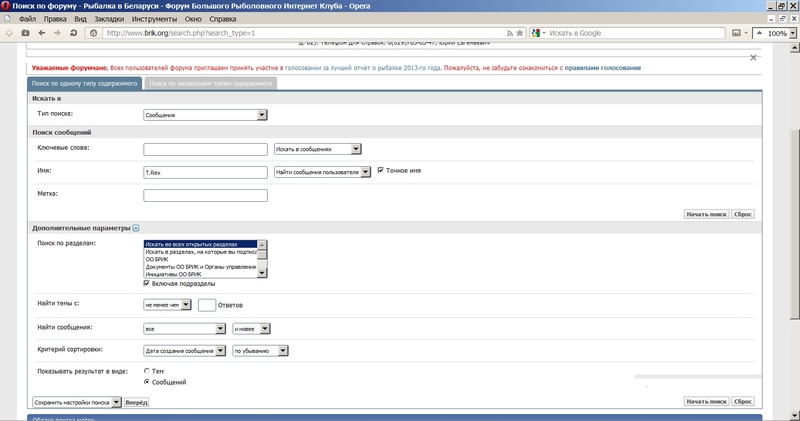Select the 'Тем' radio button
The image size is (800, 421).
click(x=148, y=371)
